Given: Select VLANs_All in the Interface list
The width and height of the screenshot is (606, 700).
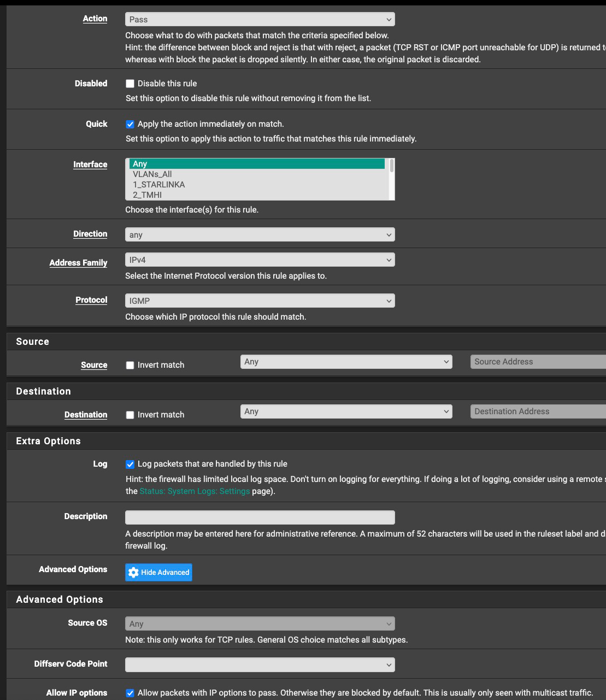Looking at the screenshot, I should click(152, 174).
